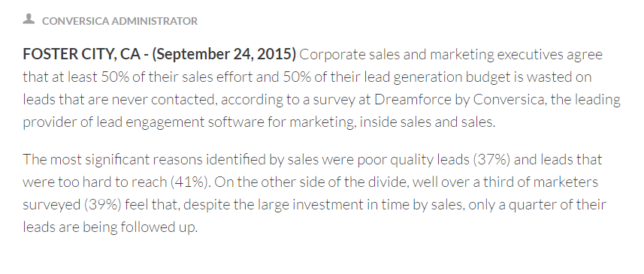Click the (41%) hard to reach figure
The height and width of the screenshot is (274, 644).
click(x=191, y=182)
